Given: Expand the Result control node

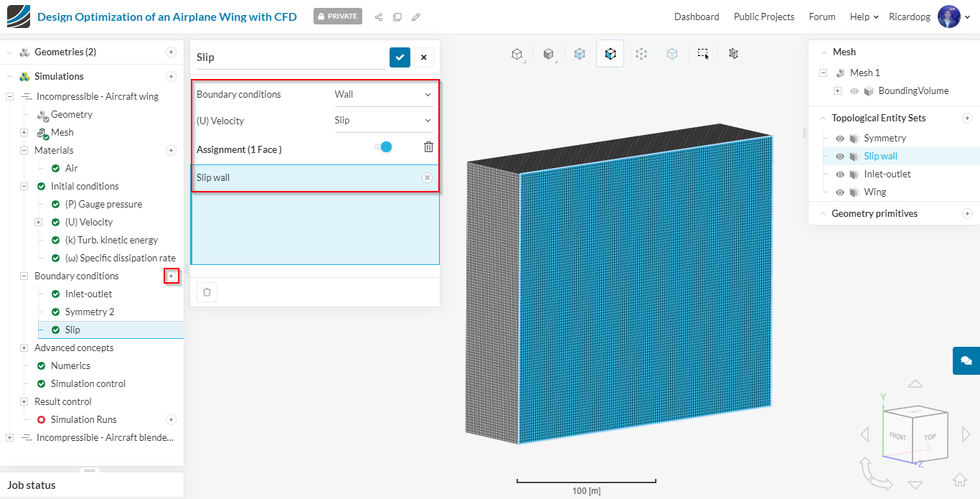Looking at the screenshot, I should 24,401.
